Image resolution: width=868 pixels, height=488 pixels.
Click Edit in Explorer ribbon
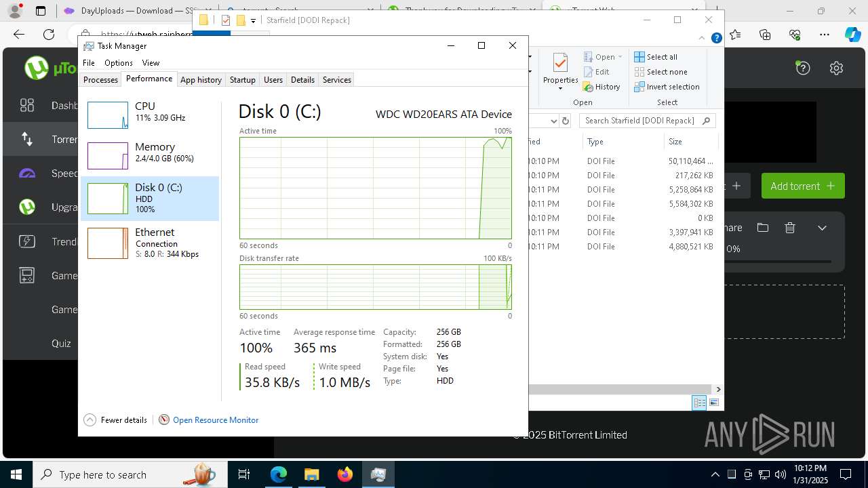[596, 72]
